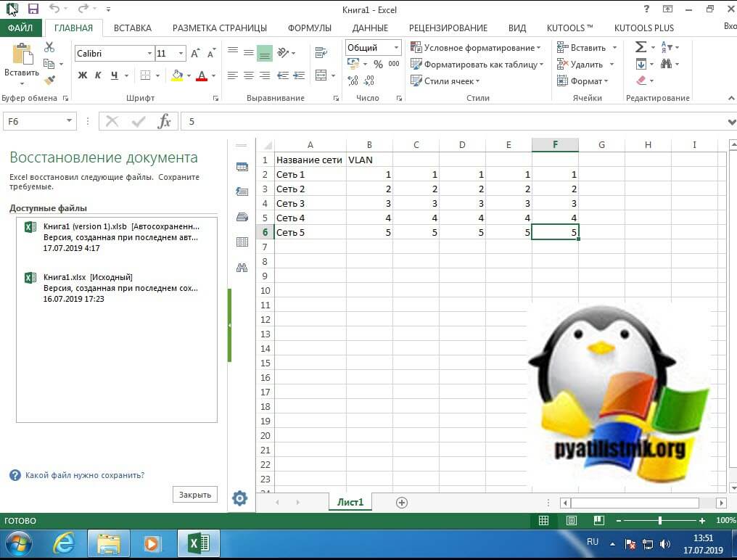Open the ФОРМУЛЫ ribbon tab

click(309, 28)
